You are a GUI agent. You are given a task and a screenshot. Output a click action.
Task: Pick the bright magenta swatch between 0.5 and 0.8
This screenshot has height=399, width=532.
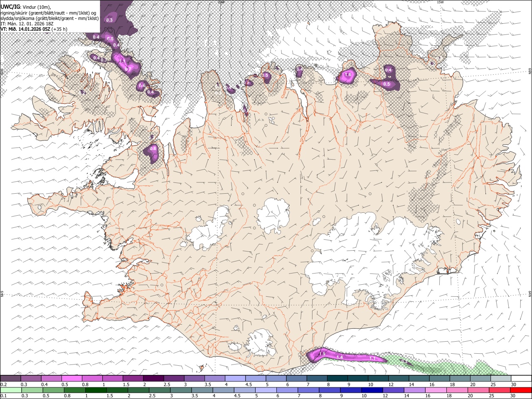[71, 378]
